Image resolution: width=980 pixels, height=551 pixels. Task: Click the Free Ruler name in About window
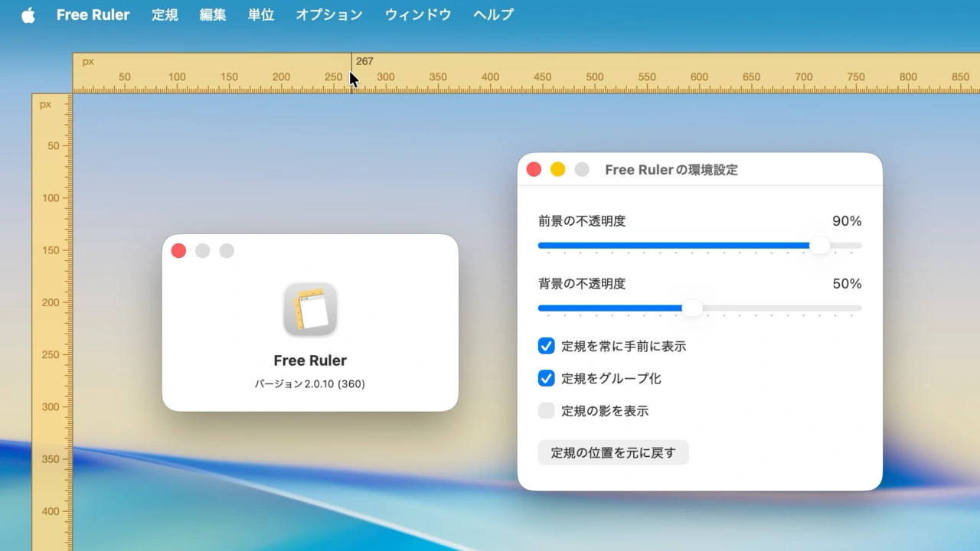coord(310,360)
